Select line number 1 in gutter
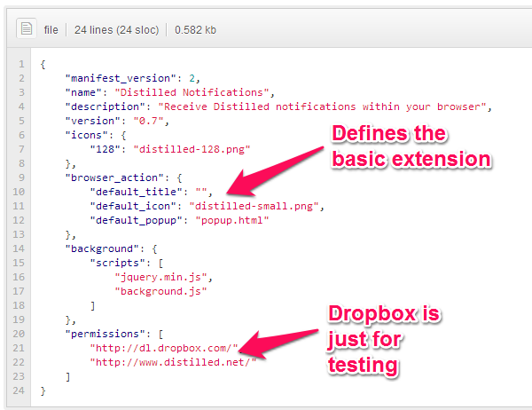This screenshot has width=532, height=410. tap(21, 65)
